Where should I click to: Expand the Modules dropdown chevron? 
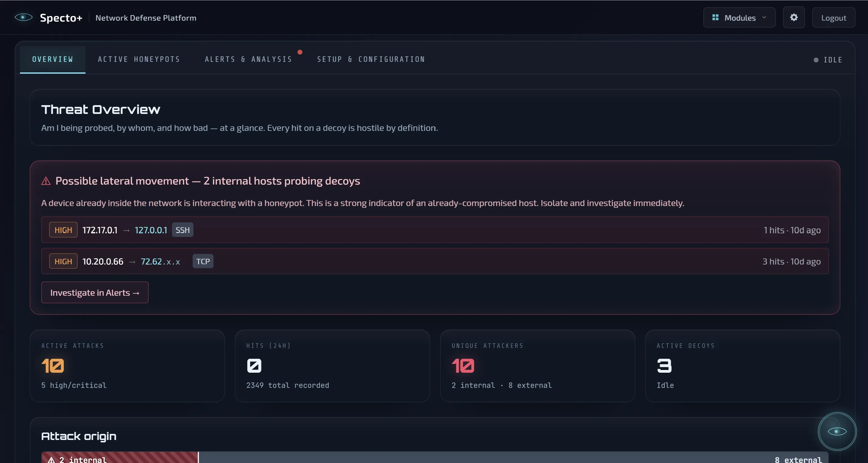(764, 18)
